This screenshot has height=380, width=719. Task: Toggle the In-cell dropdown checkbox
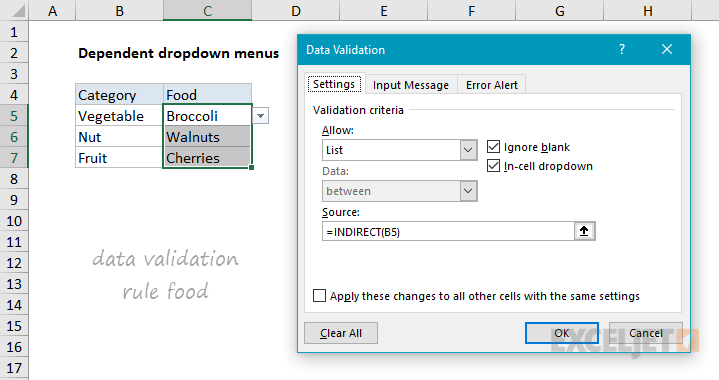point(493,165)
